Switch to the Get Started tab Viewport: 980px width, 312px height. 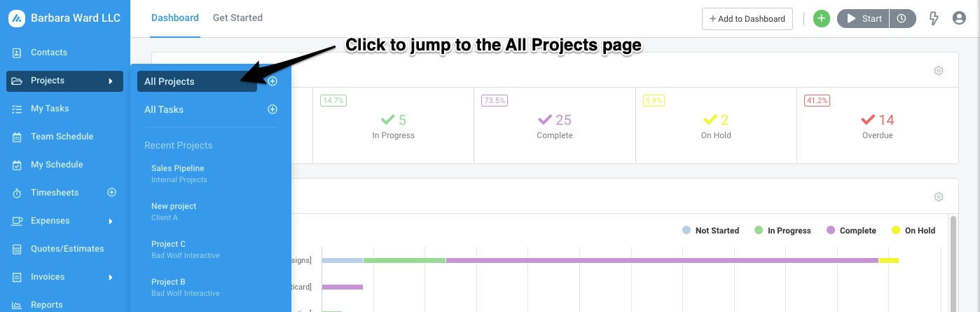237,18
